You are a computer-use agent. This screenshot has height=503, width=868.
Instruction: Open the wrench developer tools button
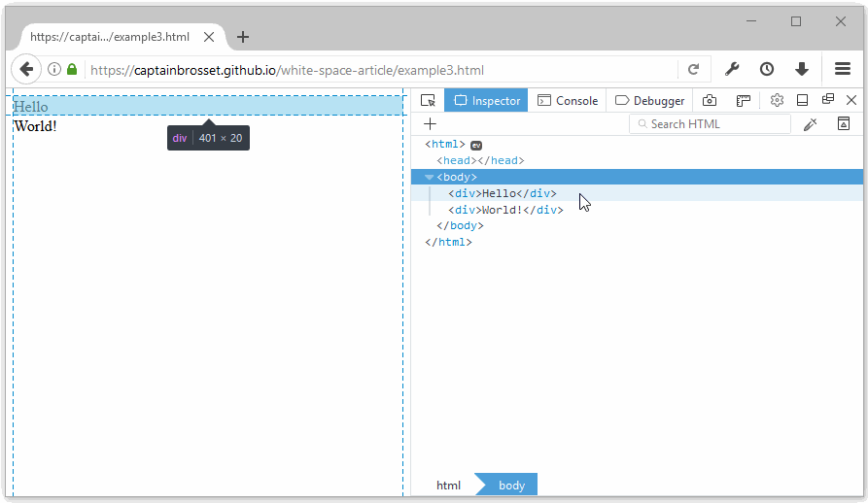(732, 69)
